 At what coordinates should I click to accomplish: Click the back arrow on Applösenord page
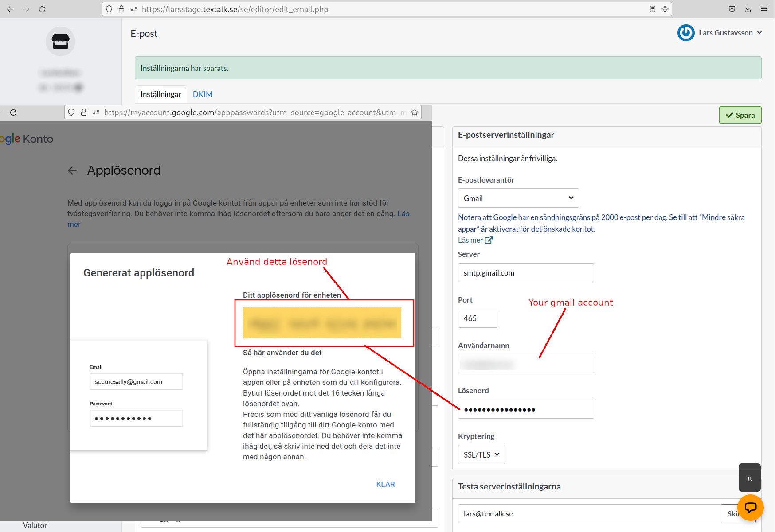72,170
